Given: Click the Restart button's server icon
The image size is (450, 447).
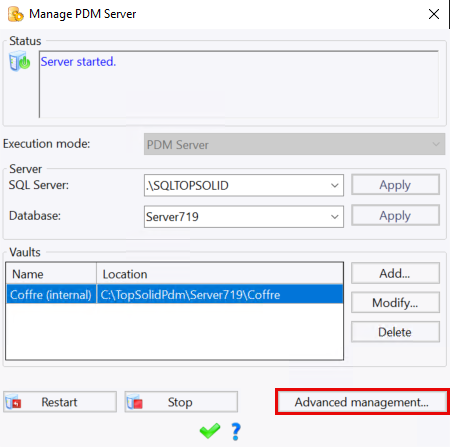Looking at the screenshot, I should (x=13, y=402).
